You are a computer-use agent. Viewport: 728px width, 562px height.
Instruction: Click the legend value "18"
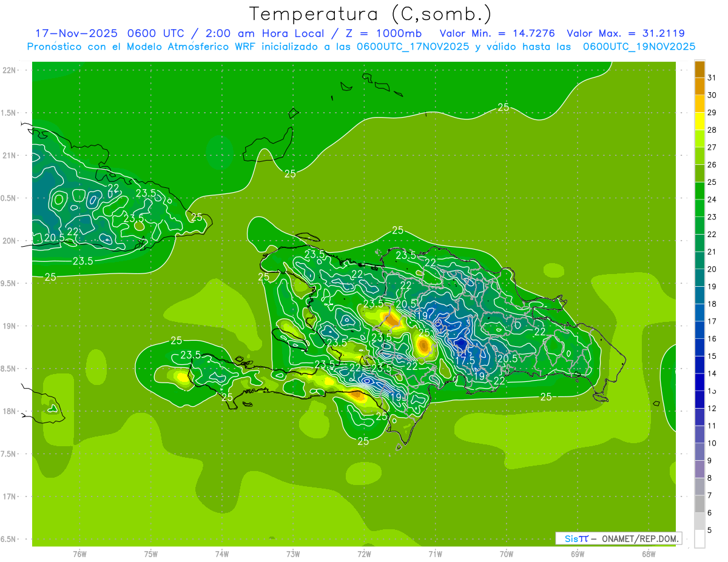(712, 304)
